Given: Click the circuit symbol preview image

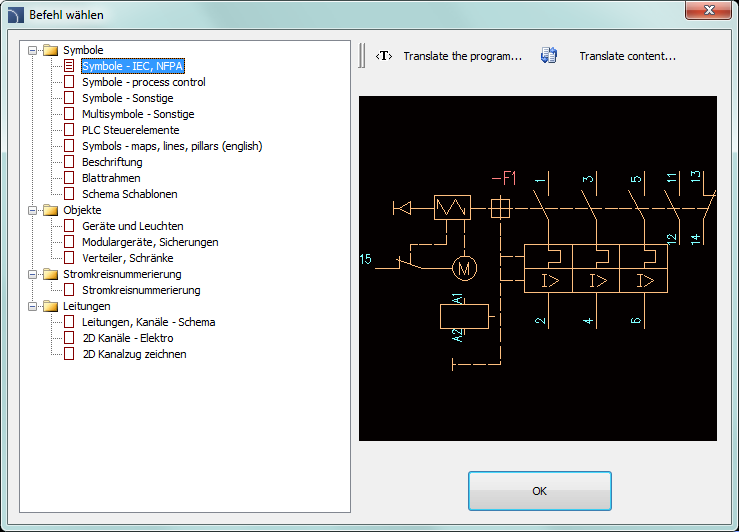Looking at the screenshot, I should (538, 269).
